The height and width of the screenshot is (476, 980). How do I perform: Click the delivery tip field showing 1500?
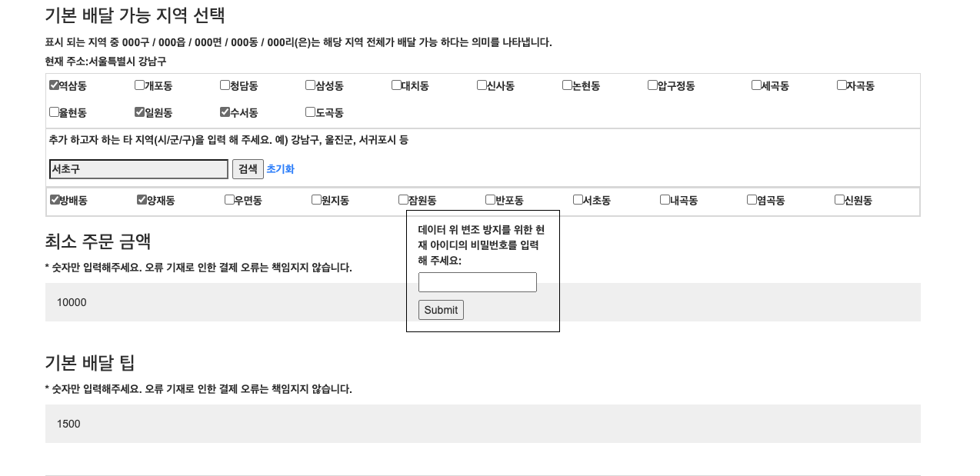[x=482, y=424]
